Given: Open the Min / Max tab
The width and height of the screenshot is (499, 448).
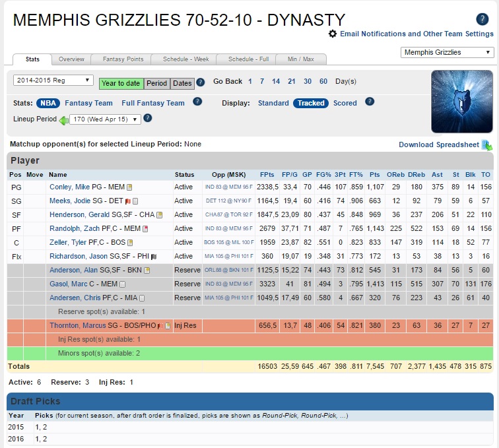Looking at the screenshot, I should pyautogui.click(x=301, y=59).
